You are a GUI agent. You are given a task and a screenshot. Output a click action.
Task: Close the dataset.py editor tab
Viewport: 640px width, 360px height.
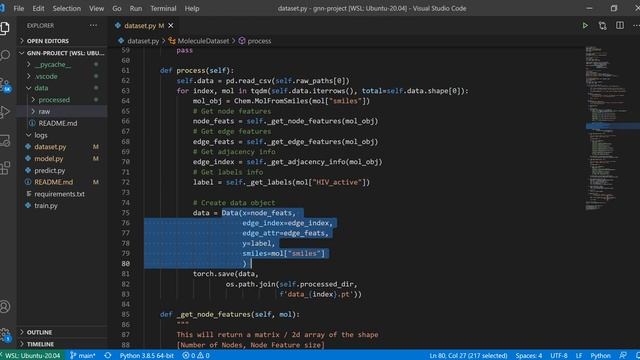[171, 26]
